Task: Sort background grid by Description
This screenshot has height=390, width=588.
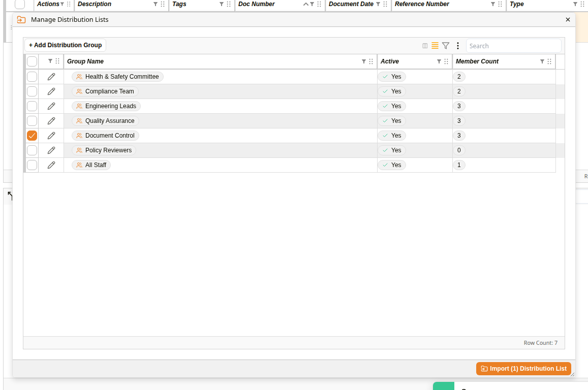Action: (x=95, y=4)
